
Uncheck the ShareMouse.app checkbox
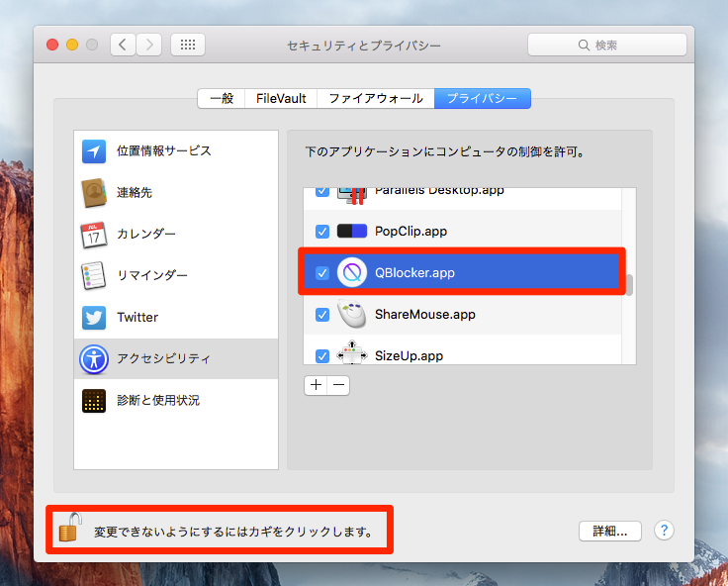[x=322, y=315]
